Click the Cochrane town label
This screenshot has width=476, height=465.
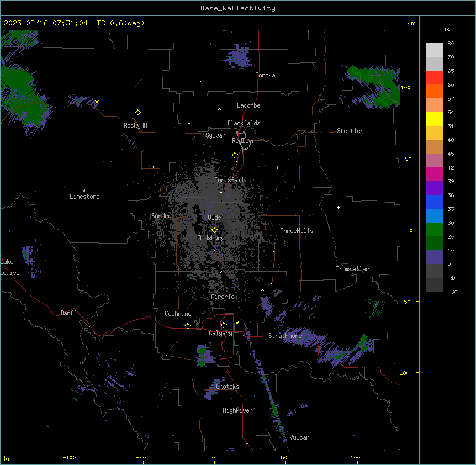click(x=178, y=314)
